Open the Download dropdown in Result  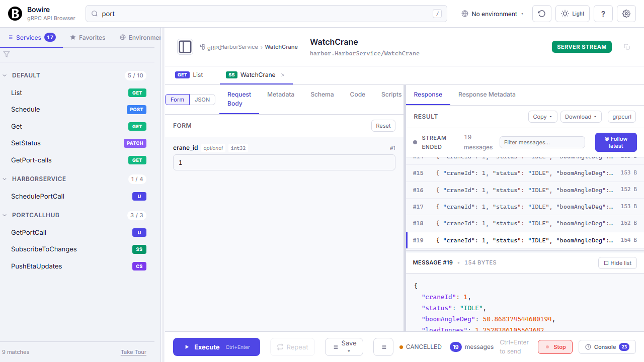[x=581, y=117]
